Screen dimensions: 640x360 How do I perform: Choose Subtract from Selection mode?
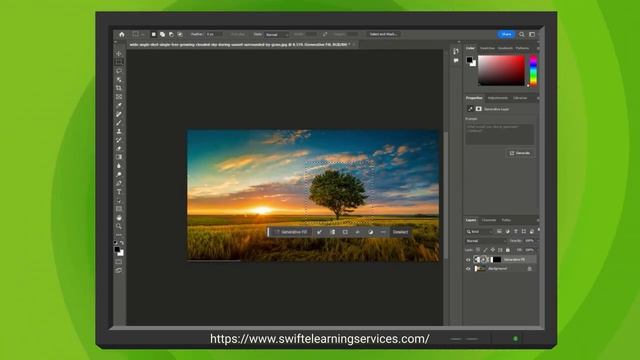coord(171,34)
